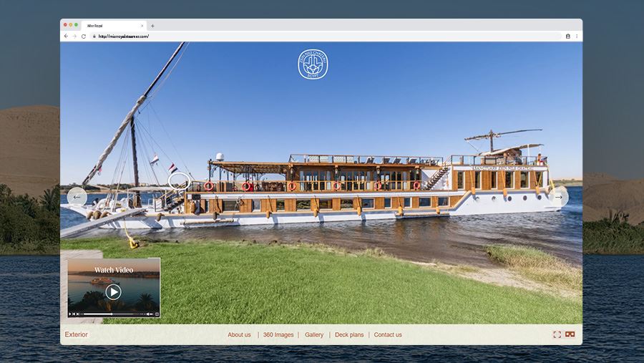644x363 pixels.
Task: Open the 360 Images section
Action: 278,334
